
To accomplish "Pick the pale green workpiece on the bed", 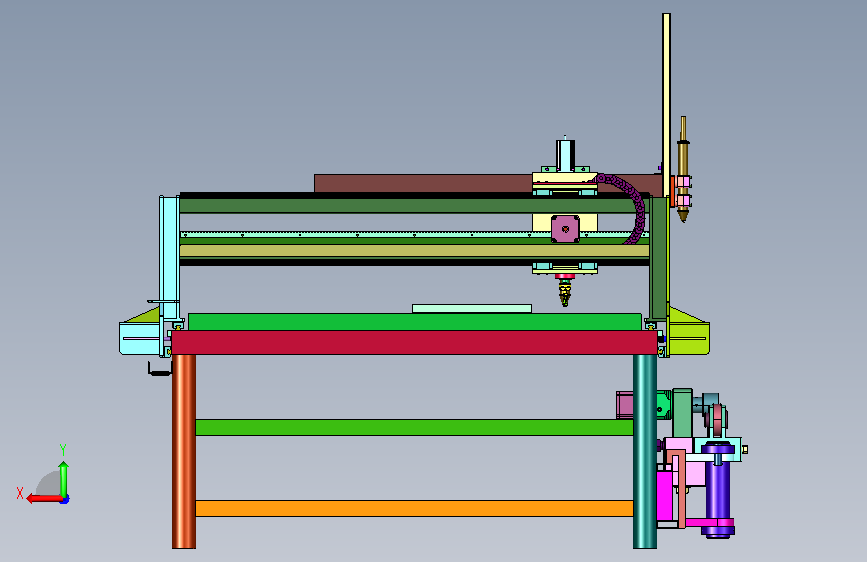I will click(472, 309).
